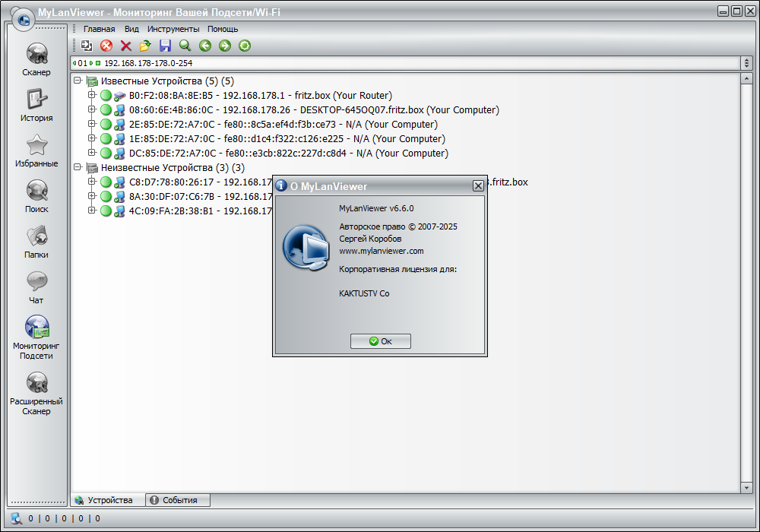Collapse the Известные Устройства branch
760x532 pixels.
76,81
